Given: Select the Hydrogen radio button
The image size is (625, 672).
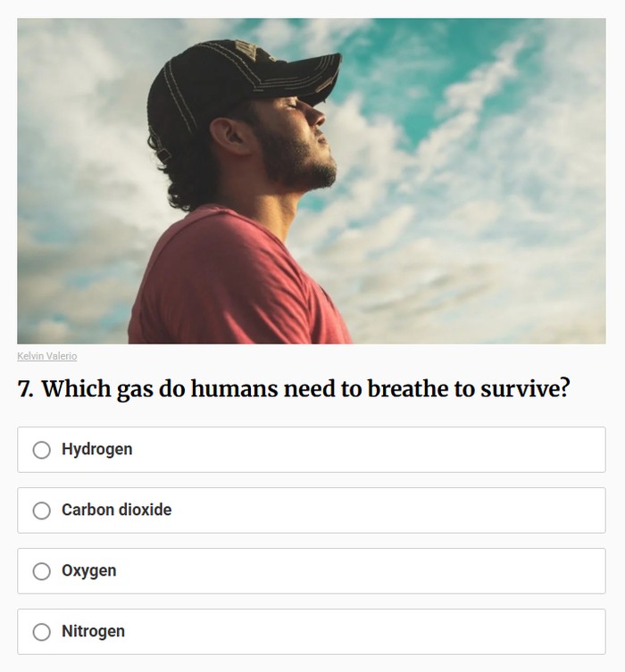Looking at the screenshot, I should coord(41,450).
